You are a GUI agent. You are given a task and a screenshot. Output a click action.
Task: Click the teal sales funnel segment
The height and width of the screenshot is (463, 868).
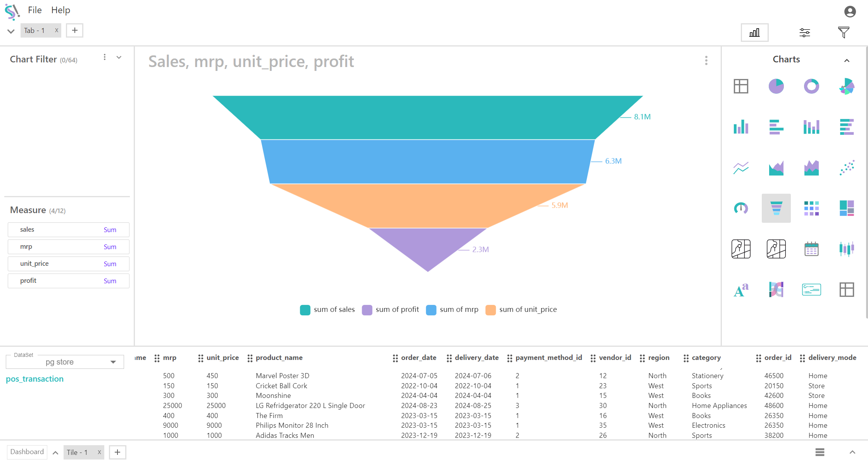click(x=427, y=117)
